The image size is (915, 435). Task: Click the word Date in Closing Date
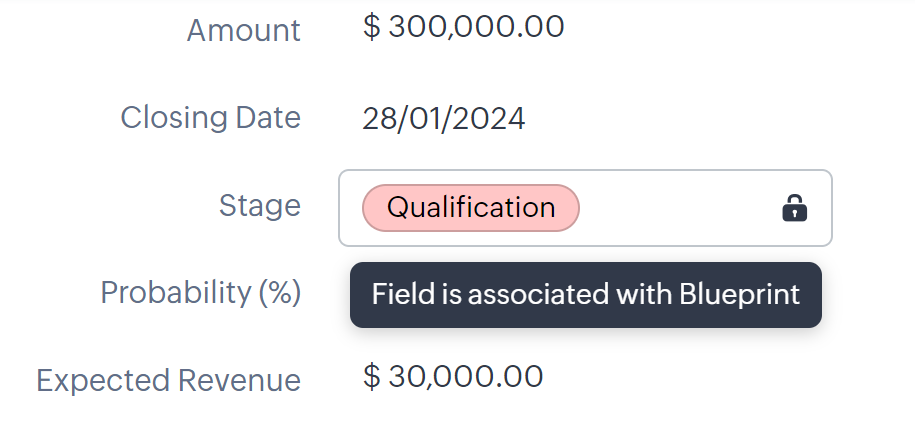click(265, 117)
